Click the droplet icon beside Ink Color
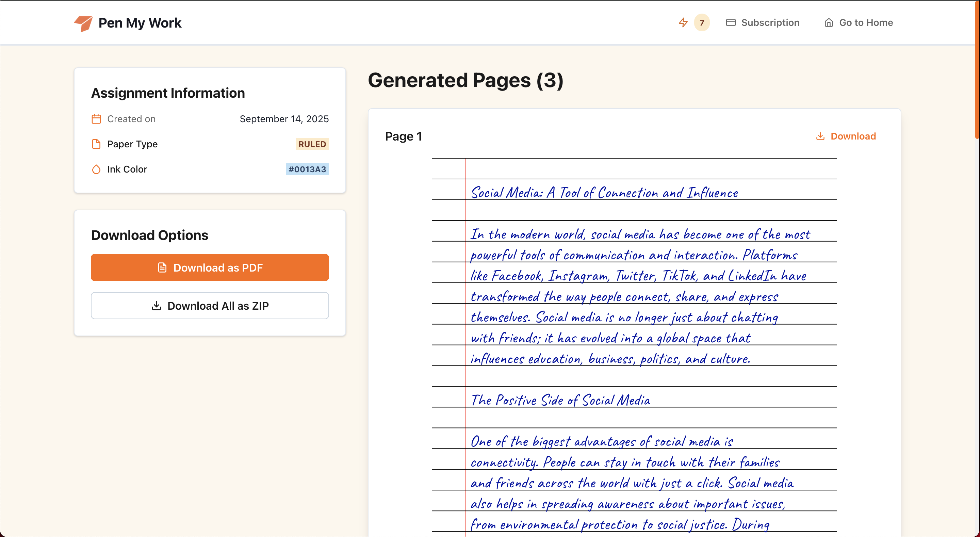Image resolution: width=980 pixels, height=537 pixels. tap(96, 169)
